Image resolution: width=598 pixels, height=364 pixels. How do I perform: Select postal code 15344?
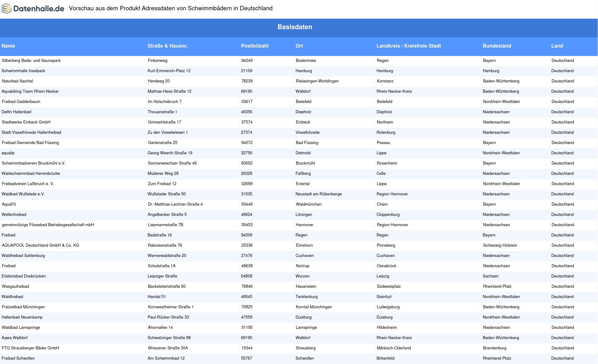coord(247,348)
